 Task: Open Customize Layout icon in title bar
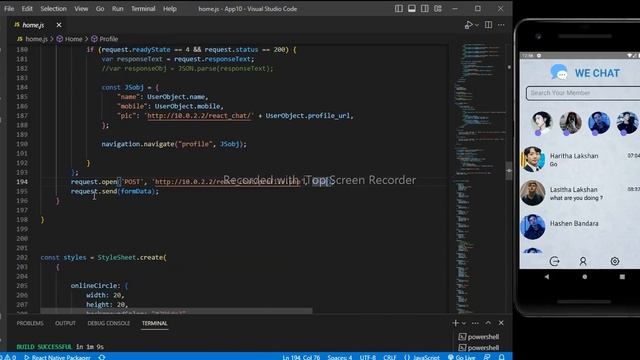[438, 9]
